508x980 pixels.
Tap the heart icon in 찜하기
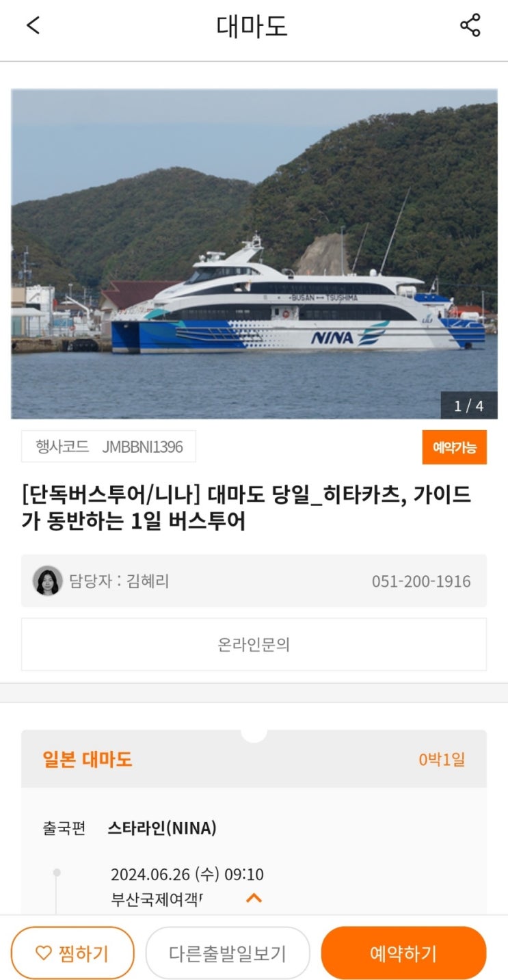[43, 953]
